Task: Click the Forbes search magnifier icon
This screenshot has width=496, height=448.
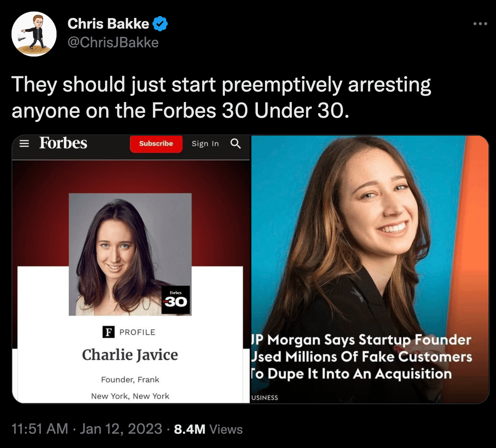Action: [236, 143]
